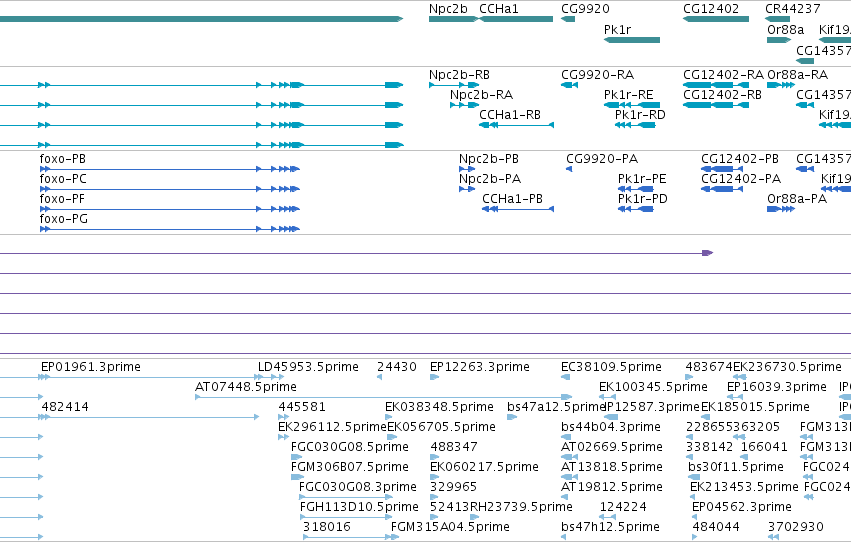Select EST FGM315A04.5prime

tap(450, 528)
